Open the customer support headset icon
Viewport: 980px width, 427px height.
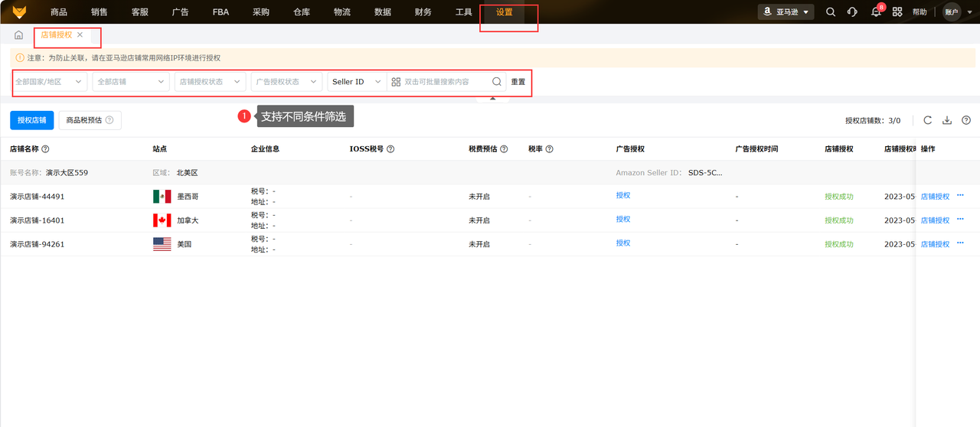tap(853, 12)
